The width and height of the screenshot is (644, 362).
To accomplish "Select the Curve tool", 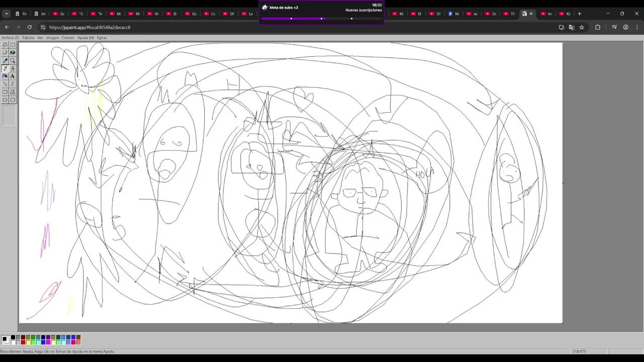I will pyautogui.click(x=13, y=84).
